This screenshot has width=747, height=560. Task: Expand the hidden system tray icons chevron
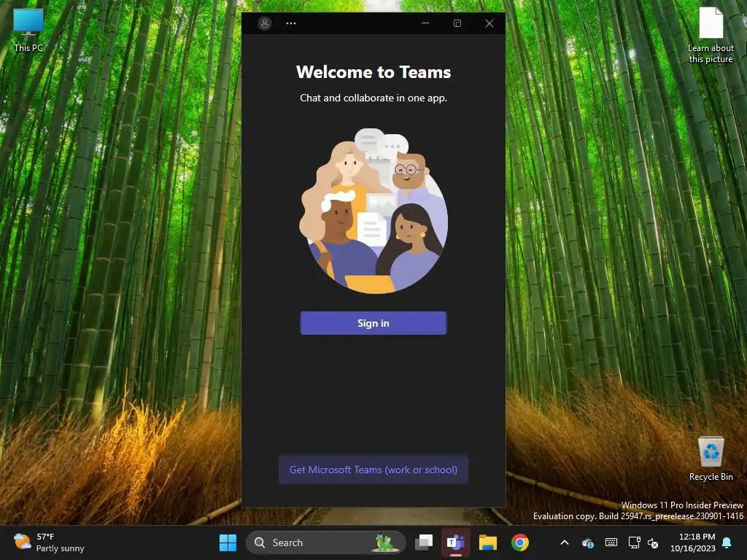pos(565,542)
